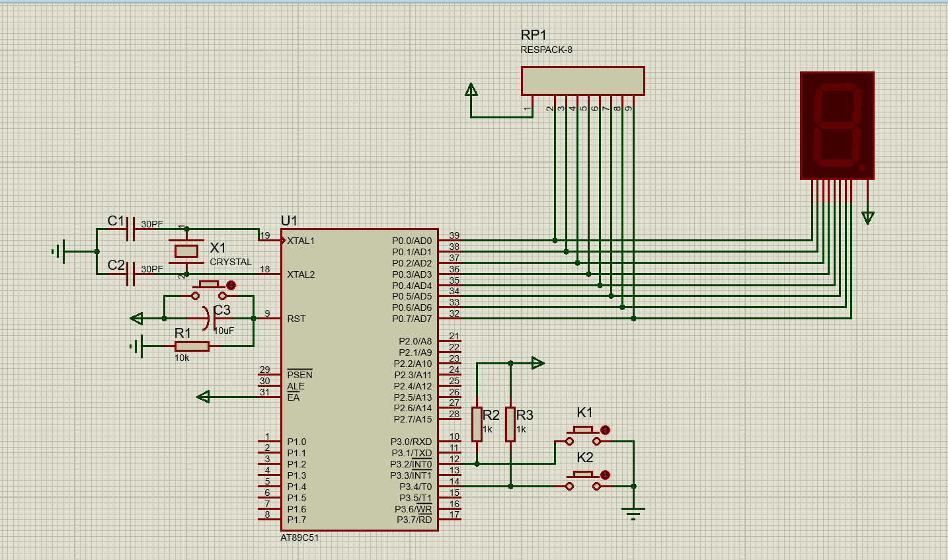Click the 10uF value label
Viewport: 948px width, 560px height.
[224, 331]
